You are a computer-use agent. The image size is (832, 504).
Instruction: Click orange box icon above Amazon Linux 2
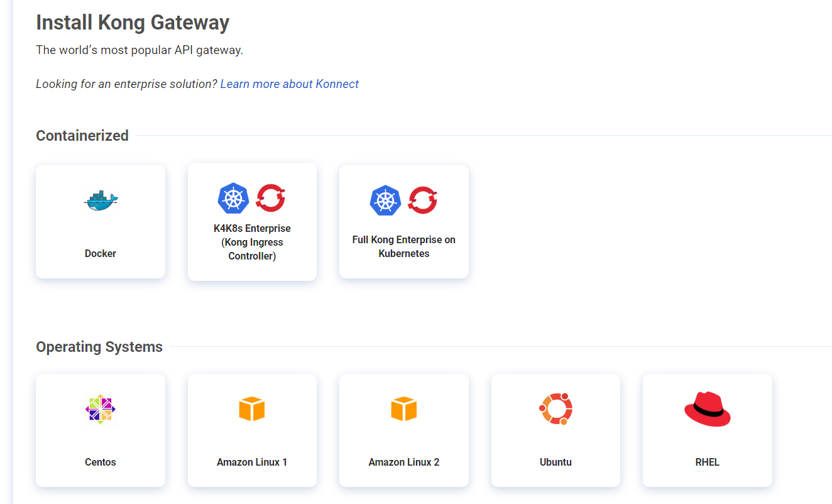tap(404, 409)
